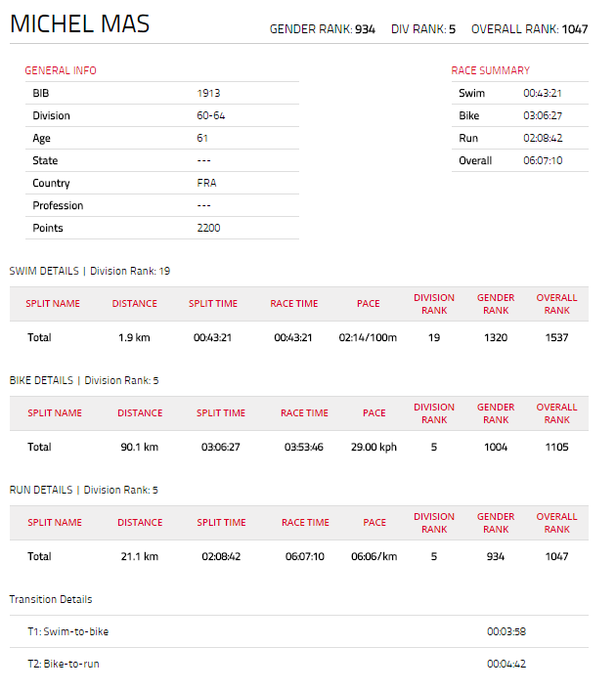Click the athlete name MICHEL MAS
This screenshot has width=616, height=690.
coord(80,23)
